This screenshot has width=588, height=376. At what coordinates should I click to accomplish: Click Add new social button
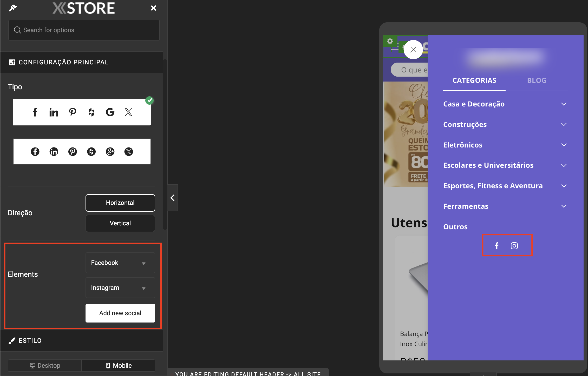tap(120, 313)
